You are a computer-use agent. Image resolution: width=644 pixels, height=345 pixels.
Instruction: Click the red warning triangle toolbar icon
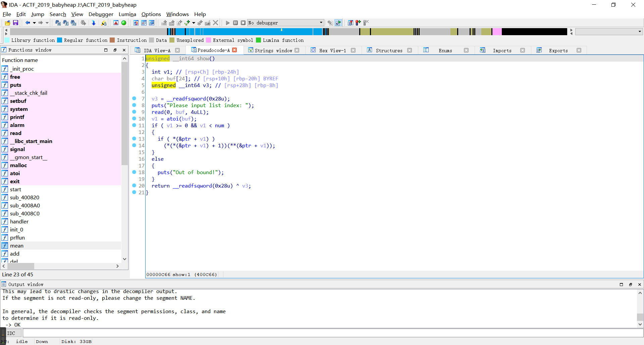[116, 23]
